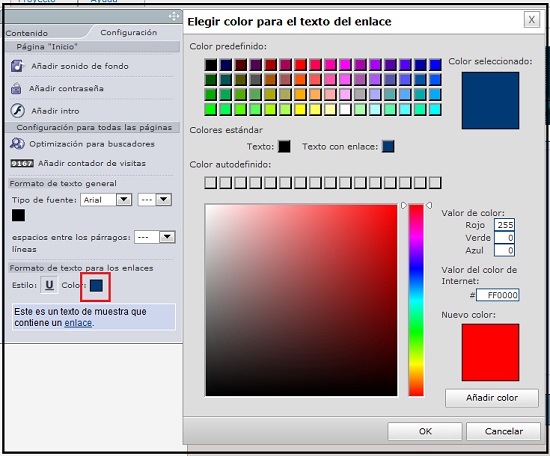The image size is (550, 456).
Task: Click inside the red saturation gradient square
Action: (301, 300)
